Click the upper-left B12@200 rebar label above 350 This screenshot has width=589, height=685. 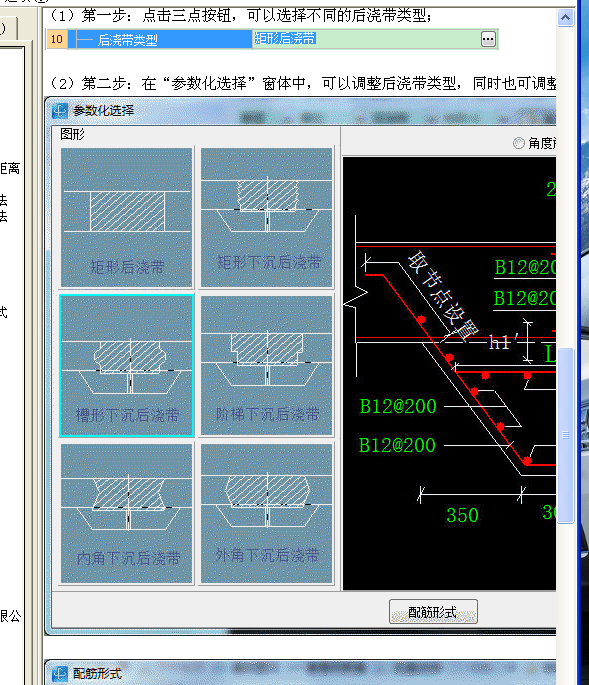398,406
